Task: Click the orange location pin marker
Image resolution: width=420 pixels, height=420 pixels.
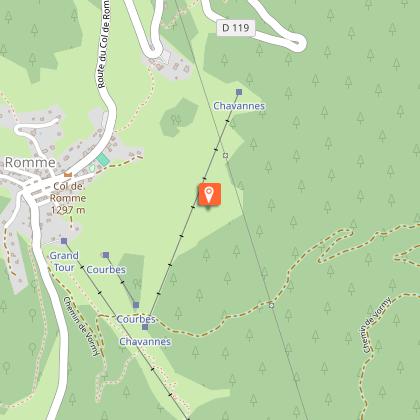Action: click(210, 194)
